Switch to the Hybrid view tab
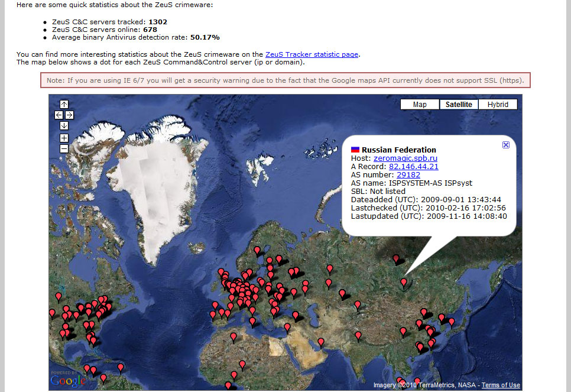 498,105
